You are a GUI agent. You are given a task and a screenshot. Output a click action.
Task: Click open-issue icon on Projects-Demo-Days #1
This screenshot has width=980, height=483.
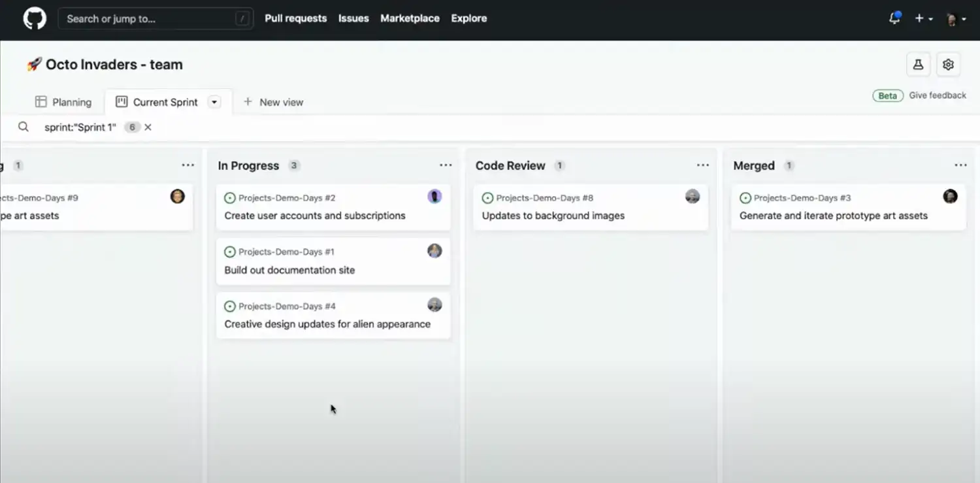230,252
